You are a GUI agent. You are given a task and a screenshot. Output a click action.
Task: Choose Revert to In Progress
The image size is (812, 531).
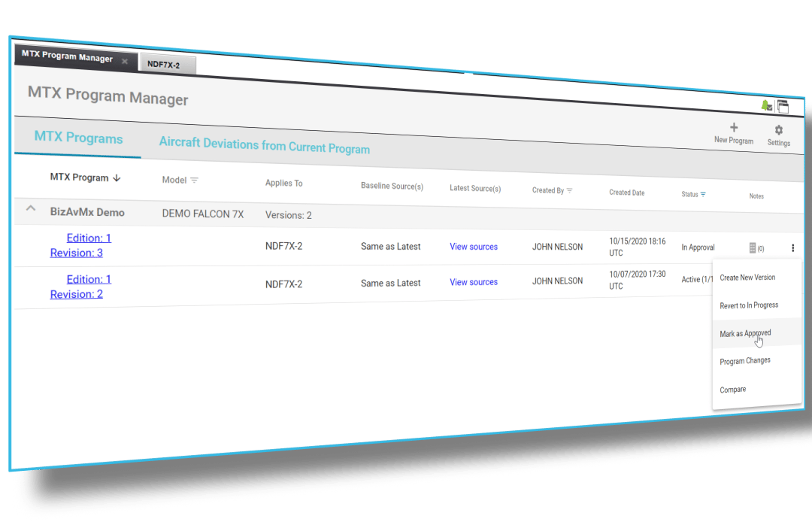tap(749, 305)
